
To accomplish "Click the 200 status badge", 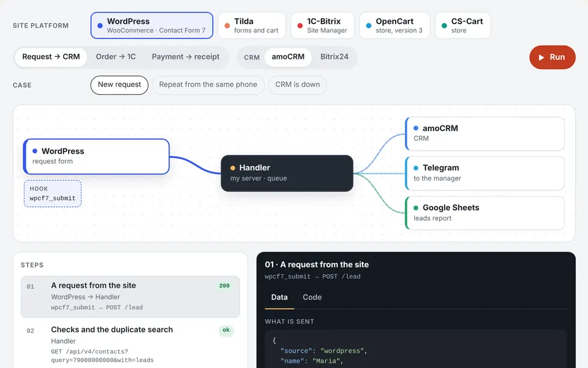I will [224, 285].
